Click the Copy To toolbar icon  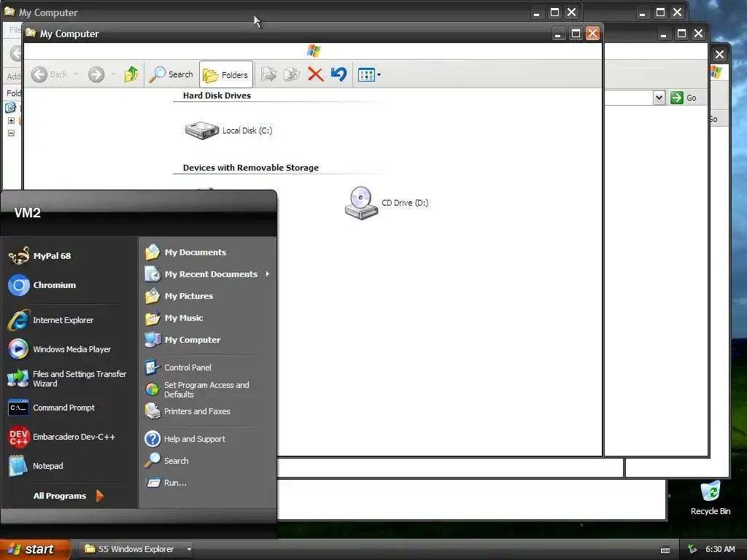[x=292, y=74]
